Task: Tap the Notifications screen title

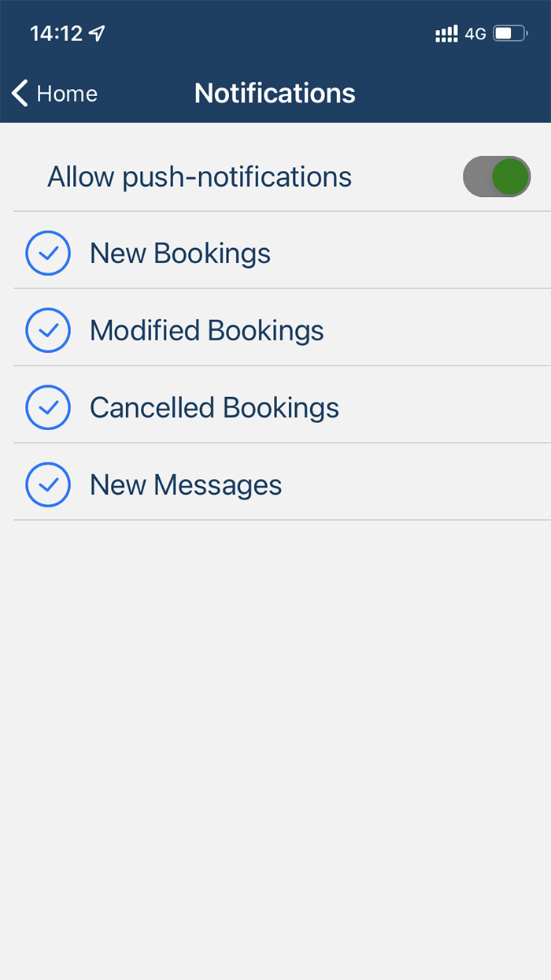Action: (x=275, y=93)
